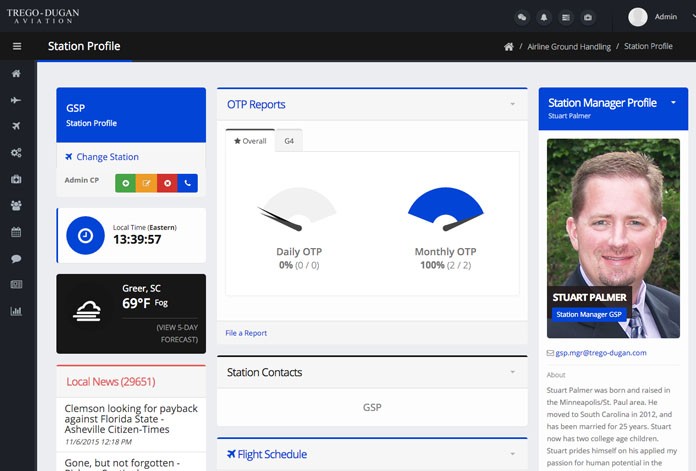Select the Overall tab
Viewport: 696px width, 471px height.
[x=250, y=141]
